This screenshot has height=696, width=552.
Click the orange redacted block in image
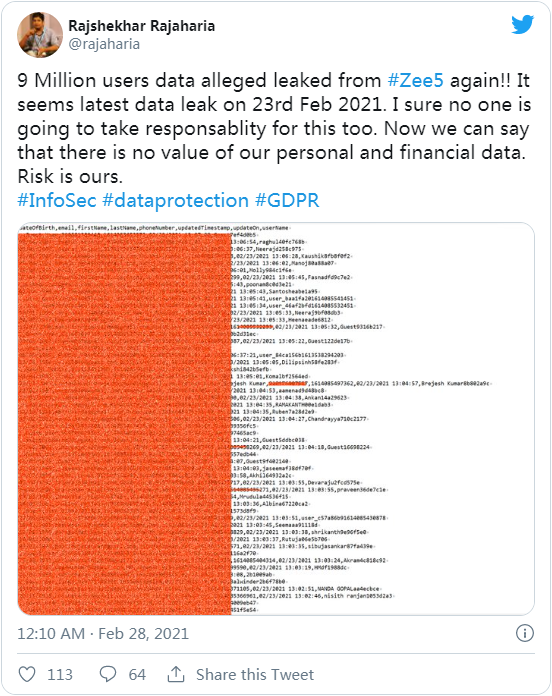(x=124, y=424)
